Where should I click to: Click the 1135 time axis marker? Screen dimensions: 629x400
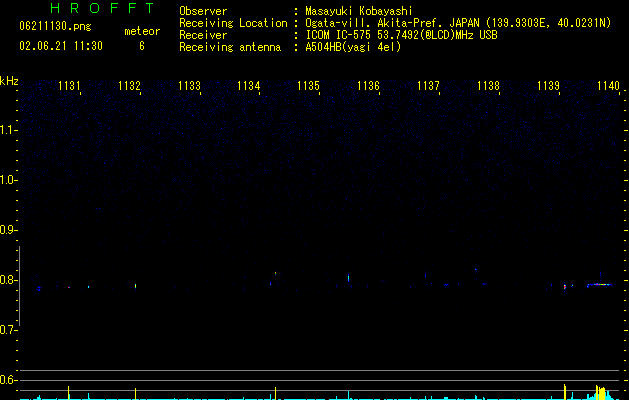click(308, 86)
